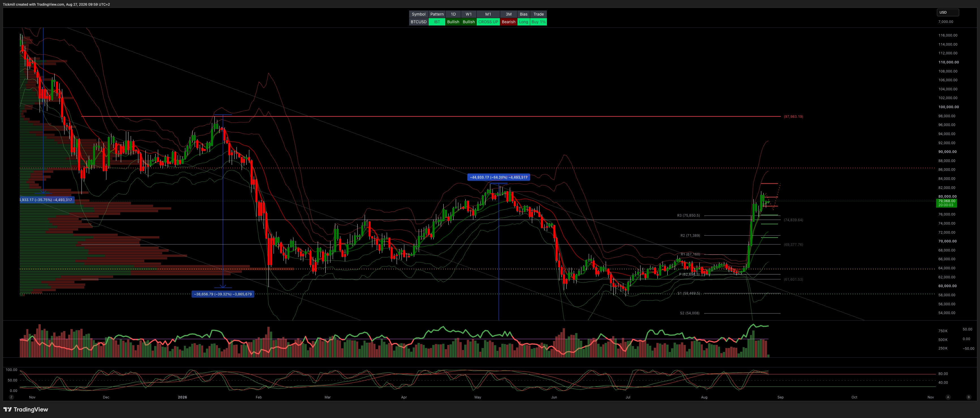Click the 750K volume axis label

coord(943,331)
